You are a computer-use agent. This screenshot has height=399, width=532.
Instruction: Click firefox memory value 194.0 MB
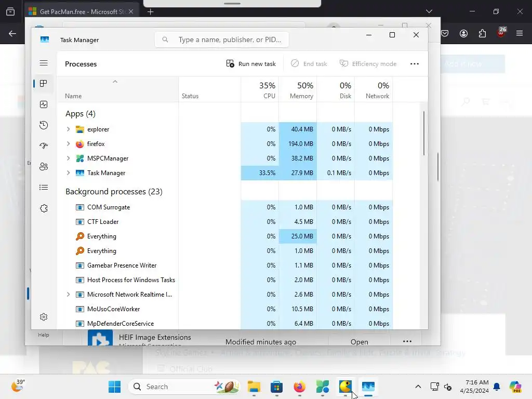[301, 144]
